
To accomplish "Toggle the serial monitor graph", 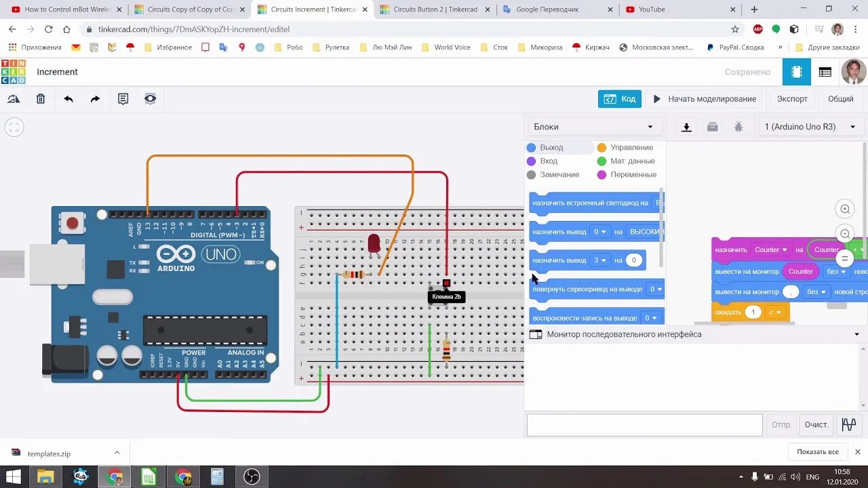I will coord(848,425).
